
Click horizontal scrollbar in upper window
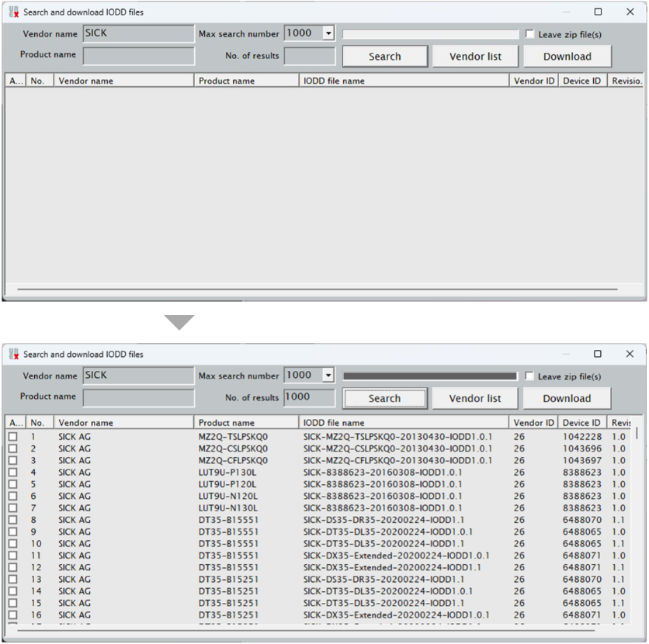[318, 289]
